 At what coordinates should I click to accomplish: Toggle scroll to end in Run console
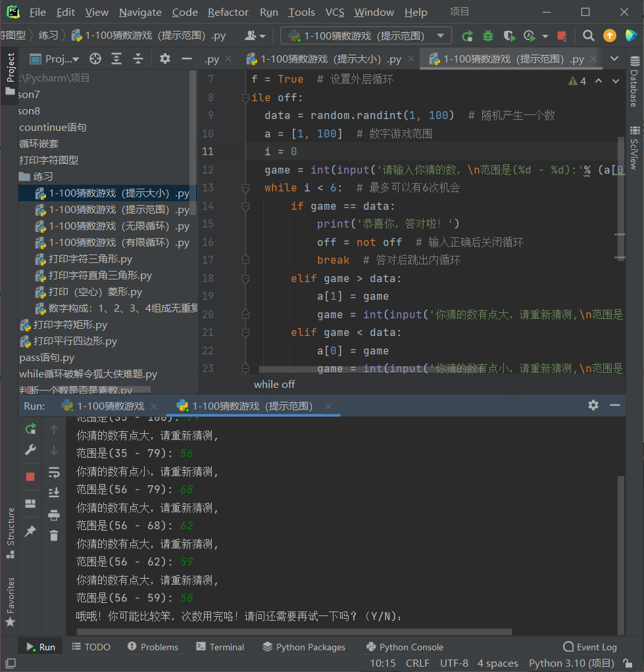54,493
